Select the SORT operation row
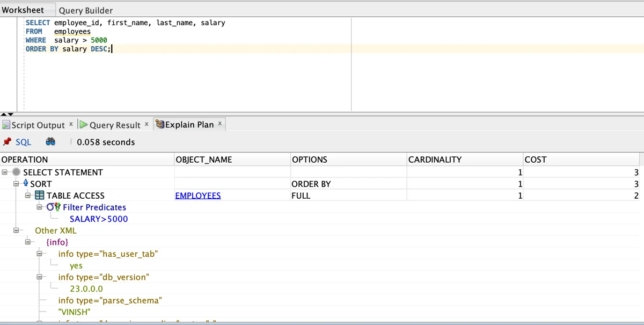The width and height of the screenshot is (644, 325). click(x=41, y=184)
